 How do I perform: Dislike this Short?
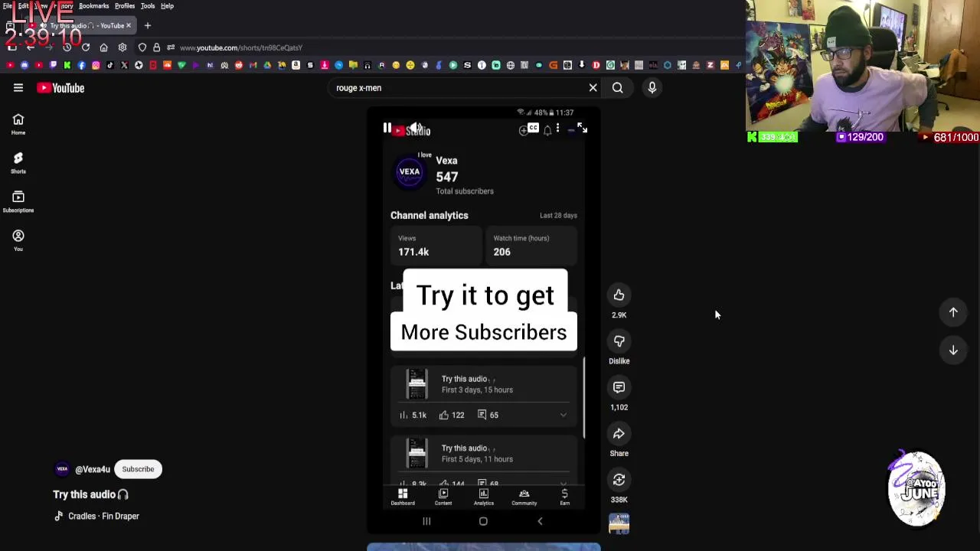point(619,341)
